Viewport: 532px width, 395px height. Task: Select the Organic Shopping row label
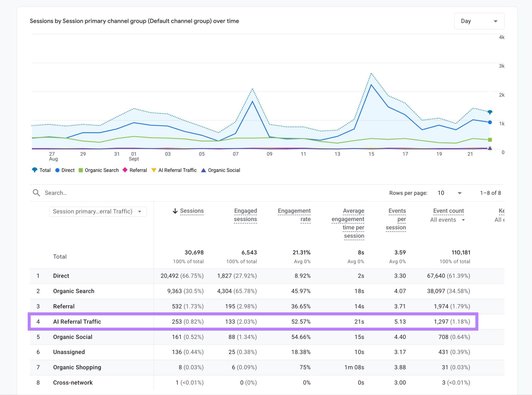[x=77, y=367]
